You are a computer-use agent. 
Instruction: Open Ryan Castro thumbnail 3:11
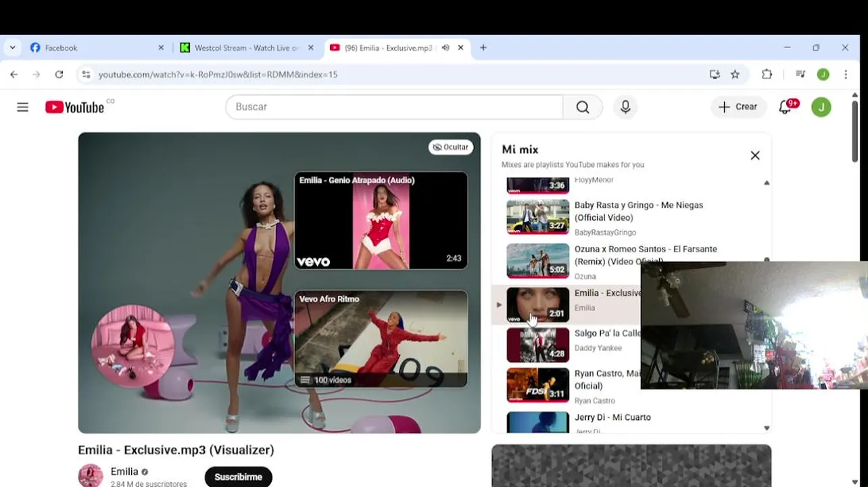(x=538, y=386)
